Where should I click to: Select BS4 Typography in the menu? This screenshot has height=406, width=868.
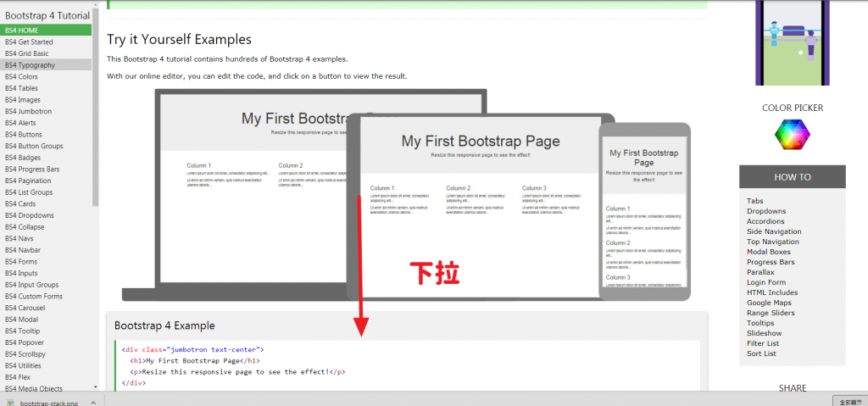[46, 64]
